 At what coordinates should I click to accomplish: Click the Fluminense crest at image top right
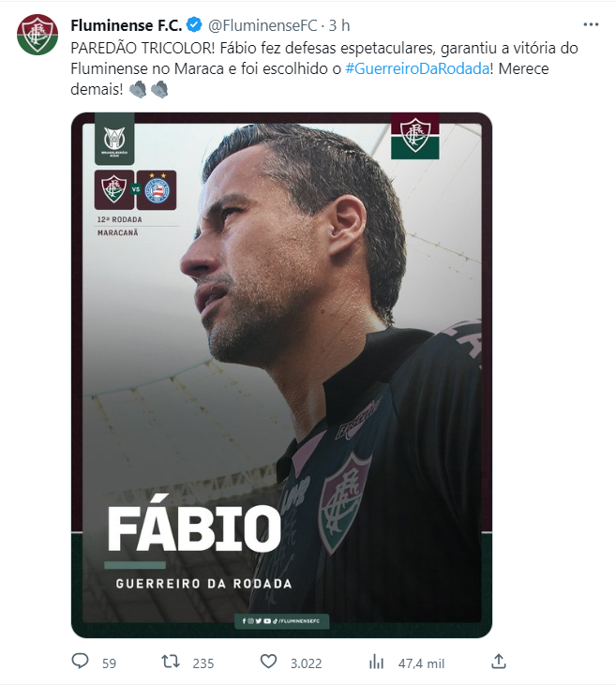coord(415,136)
